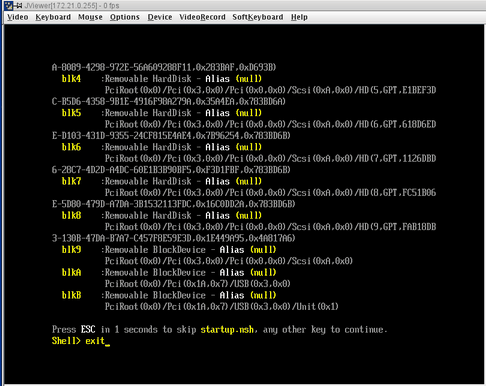Click the blk6 device label
Viewport: 486px width, 386px height.
(x=71, y=147)
